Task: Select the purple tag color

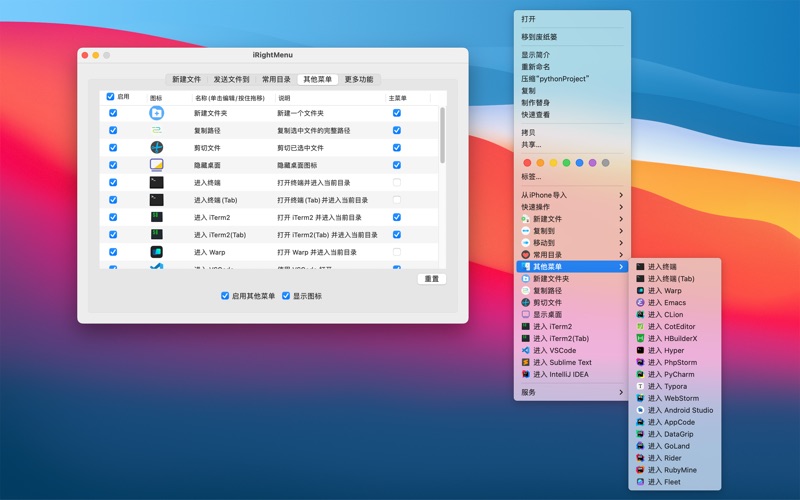Action: pyautogui.click(x=592, y=163)
